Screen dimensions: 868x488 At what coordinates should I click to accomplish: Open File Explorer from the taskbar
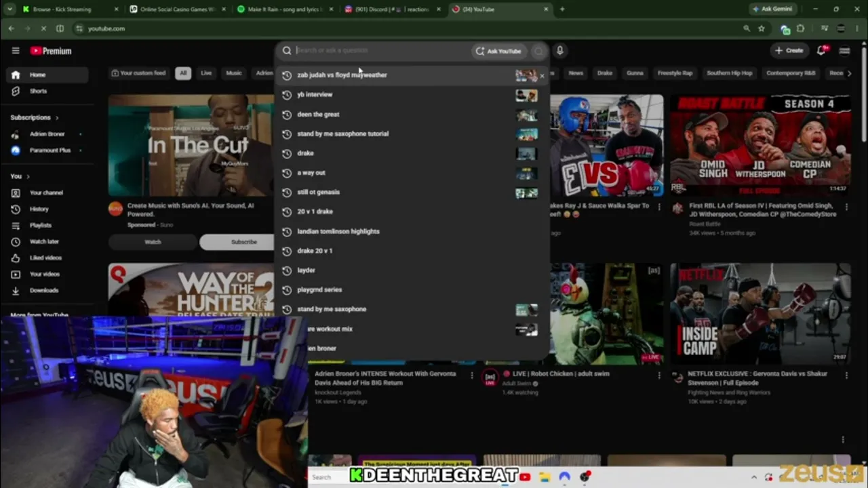click(x=545, y=477)
